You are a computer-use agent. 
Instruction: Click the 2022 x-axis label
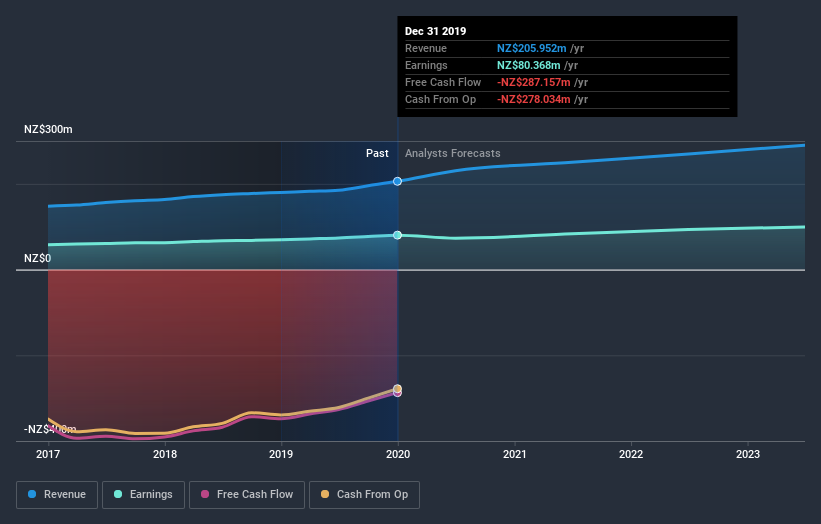tap(631, 454)
